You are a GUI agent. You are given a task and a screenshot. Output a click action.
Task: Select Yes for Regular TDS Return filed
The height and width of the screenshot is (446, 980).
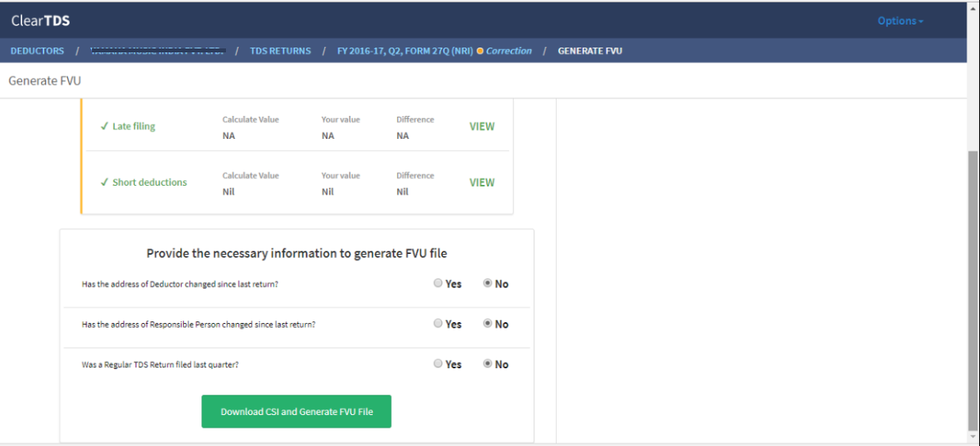[438, 364]
